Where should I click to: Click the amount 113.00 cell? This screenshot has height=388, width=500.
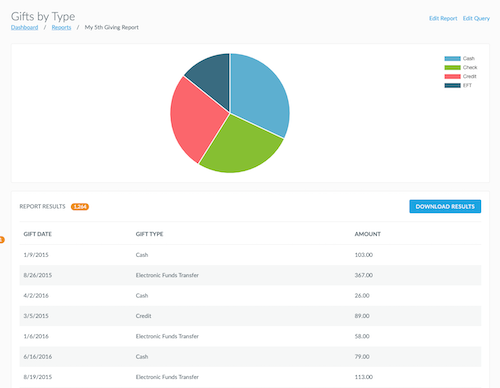pyautogui.click(x=364, y=377)
